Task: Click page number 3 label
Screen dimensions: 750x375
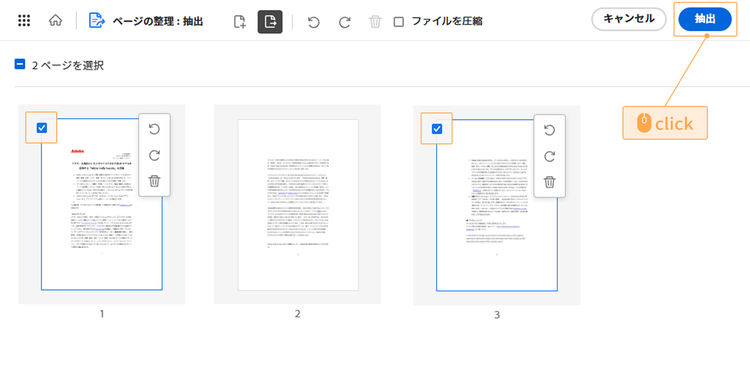Action: 497,315
